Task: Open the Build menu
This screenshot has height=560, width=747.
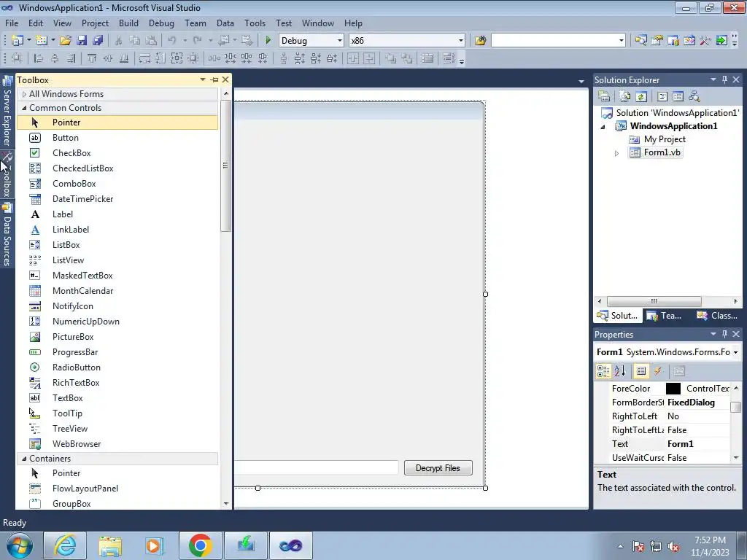Action: 128,23
